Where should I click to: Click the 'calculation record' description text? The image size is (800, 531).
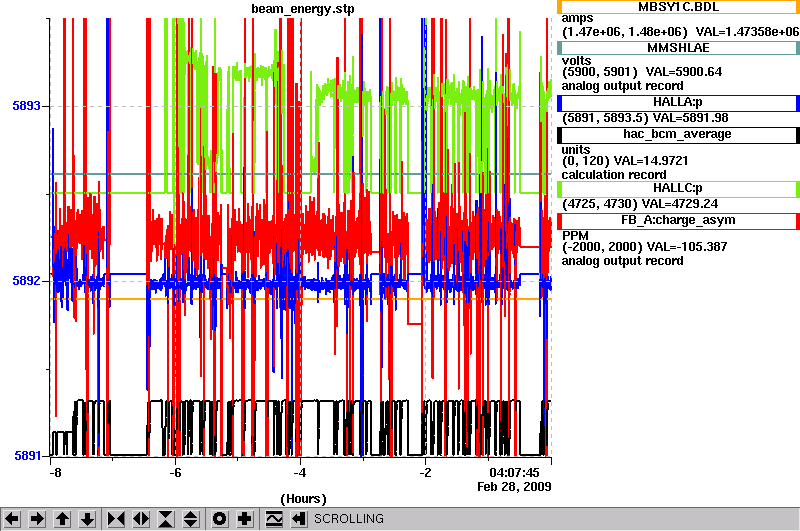pyautogui.click(x=614, y=175)
